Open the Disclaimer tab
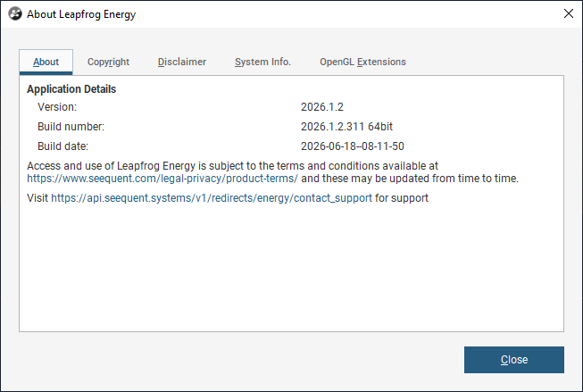583x392 pixels. pos(182,62)
